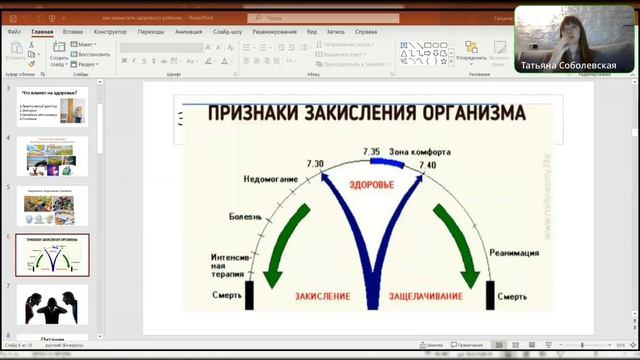Click the Упорядочить arrange icon
640x360 pixels.
pos(471,47)
